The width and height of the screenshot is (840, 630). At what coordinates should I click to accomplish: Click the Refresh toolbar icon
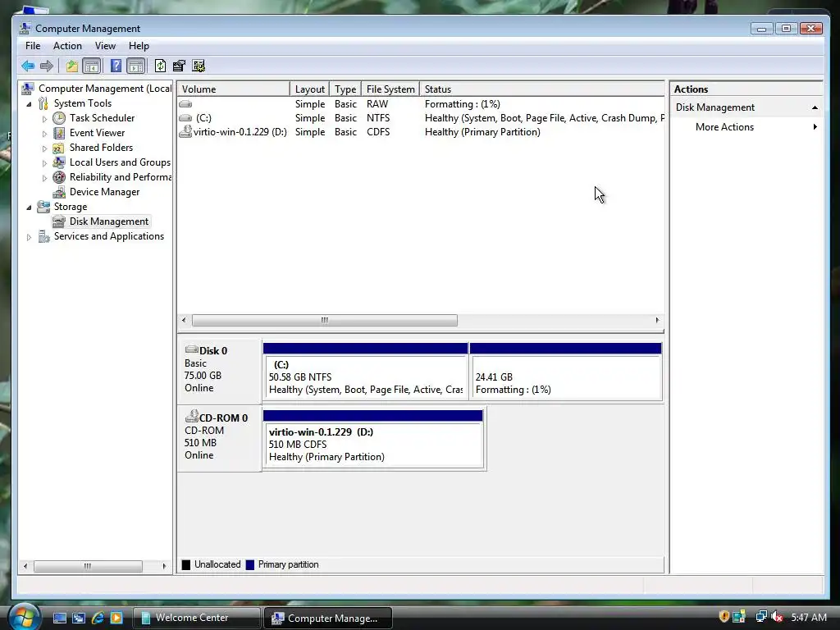[160, 66]
